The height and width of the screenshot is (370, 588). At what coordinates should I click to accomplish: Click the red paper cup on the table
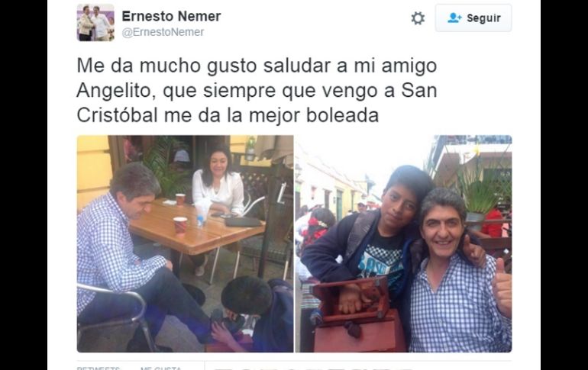coord(180,226)
